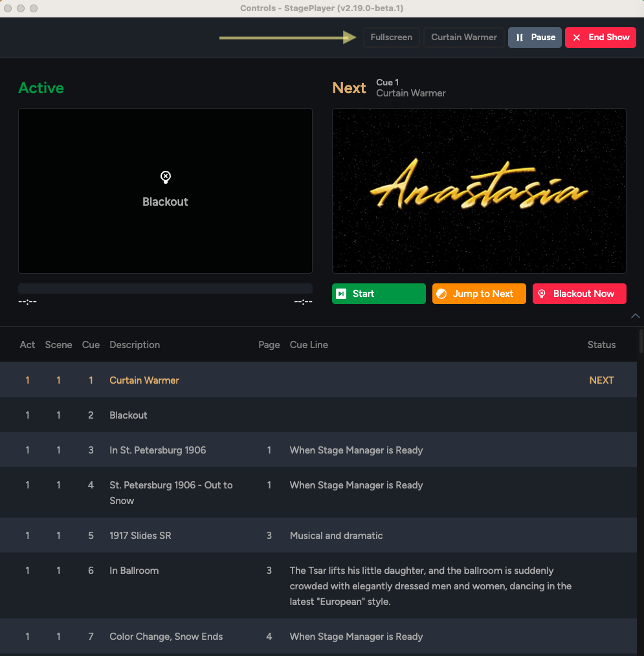
Task: Click the Curtain Warmer button in top bar
Action: tap(463, 38)
